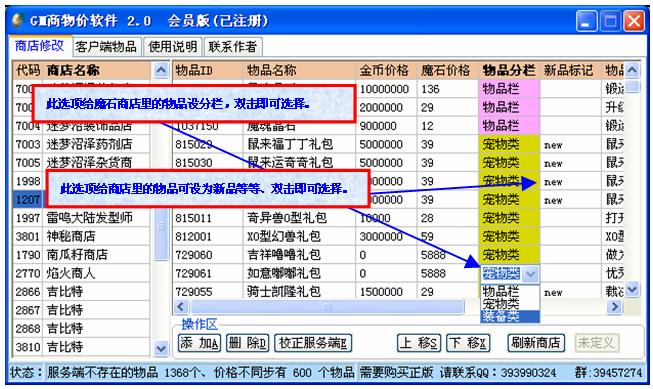
Task: Click horizontal scrollbar right arrow
Action: [614, 307]
